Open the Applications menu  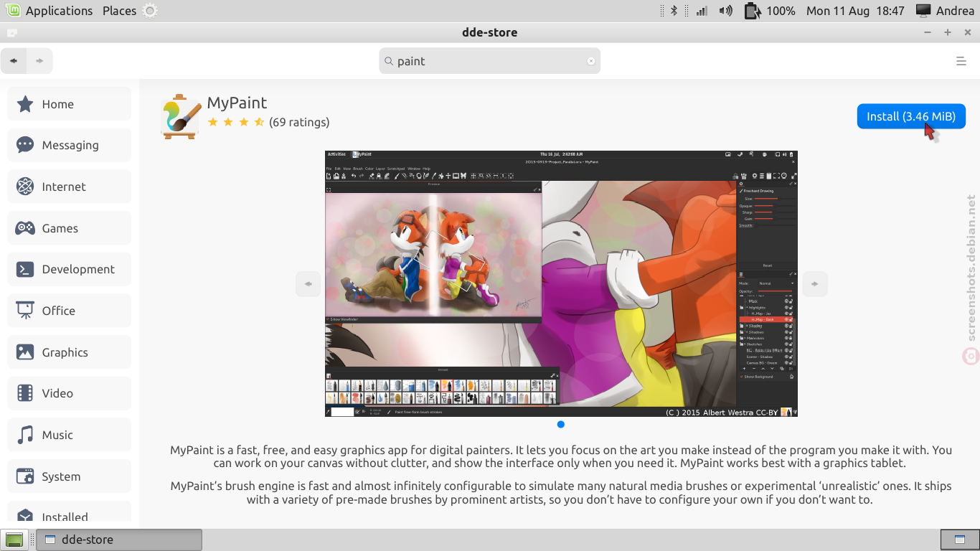click(50, 11)
